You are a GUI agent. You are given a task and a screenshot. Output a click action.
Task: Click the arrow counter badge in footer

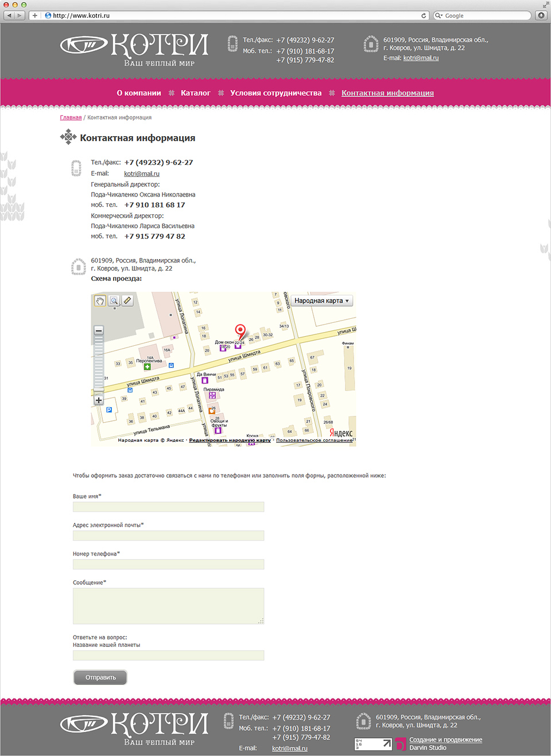click(x=373, y=744)
